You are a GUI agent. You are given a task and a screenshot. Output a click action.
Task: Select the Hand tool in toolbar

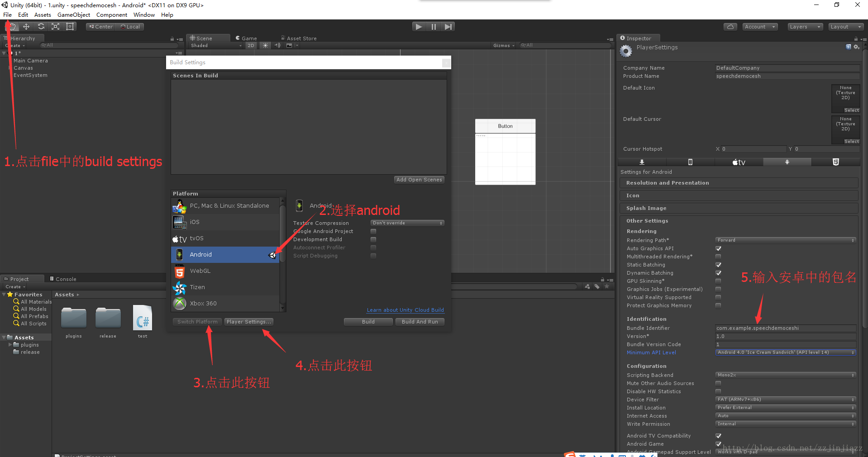(x=12, y=27)
